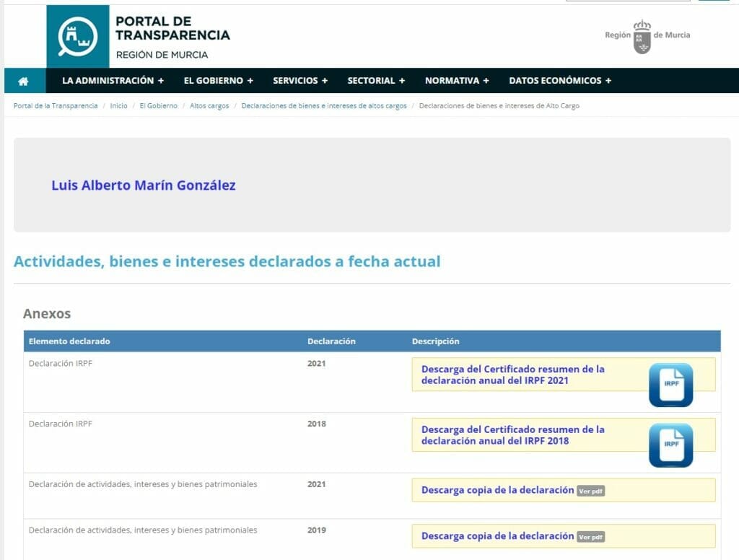Click the Luis Alberto Marín González heading

[x=144, y=185]
